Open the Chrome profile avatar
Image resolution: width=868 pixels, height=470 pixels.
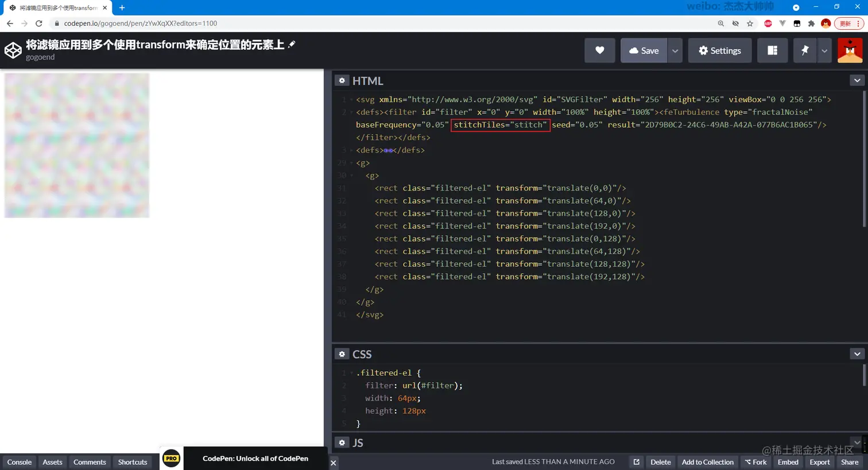point(826,24)
